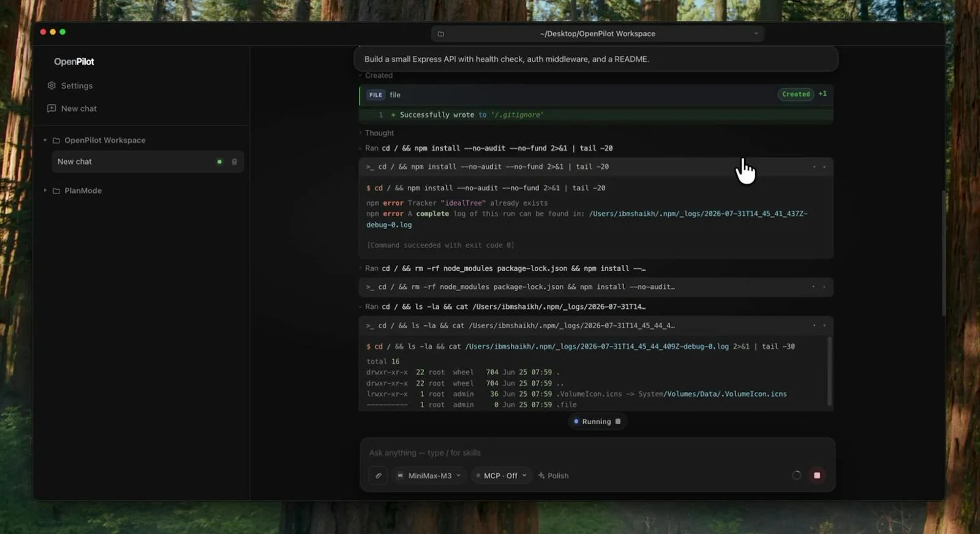The image size is (980, 534).
Task: Click the folder icon in the workspace path bar
Action: pos(440,34)
